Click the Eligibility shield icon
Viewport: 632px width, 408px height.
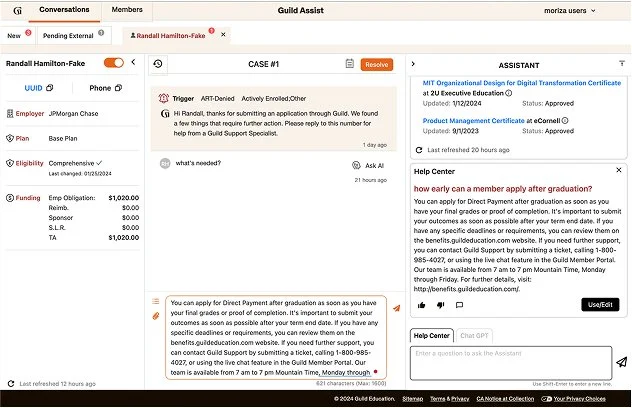point(10,163)
